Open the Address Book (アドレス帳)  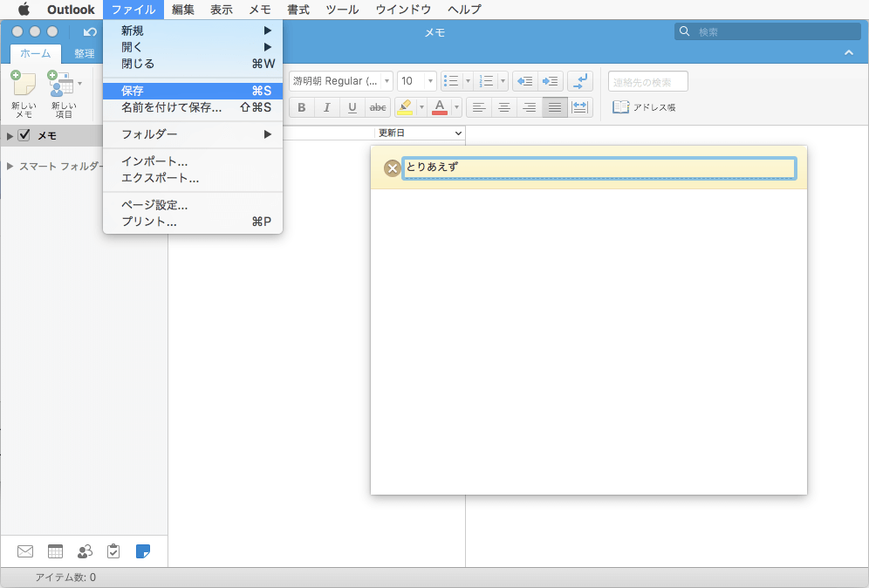(644, 107)
